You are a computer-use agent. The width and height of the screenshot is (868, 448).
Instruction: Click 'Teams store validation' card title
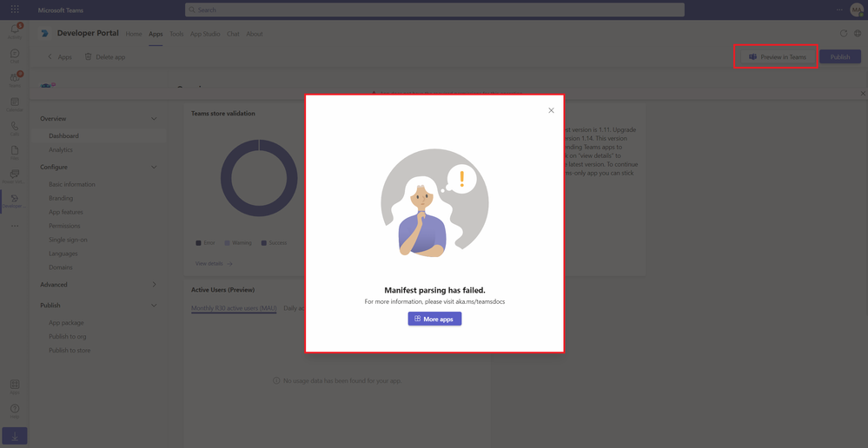pyautogui.click(x=223, y=113)
